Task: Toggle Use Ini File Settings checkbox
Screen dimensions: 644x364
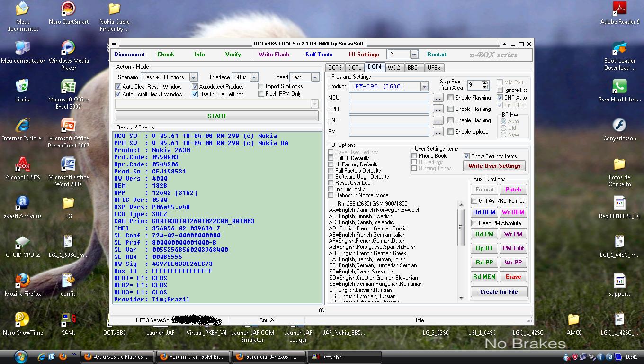Action: pos(195,94)
